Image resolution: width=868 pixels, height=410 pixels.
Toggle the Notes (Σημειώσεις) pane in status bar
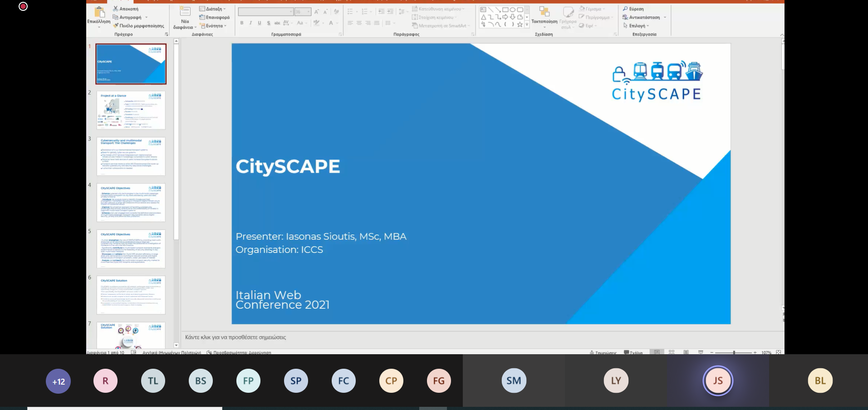[x=603, y=352]
